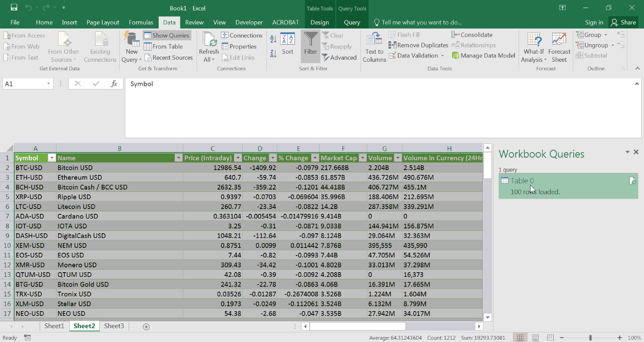Image resolution: width=644 pixels, height=342 pixels.
Task: Click the zoom slider in status bar
Action: [590, 338]
